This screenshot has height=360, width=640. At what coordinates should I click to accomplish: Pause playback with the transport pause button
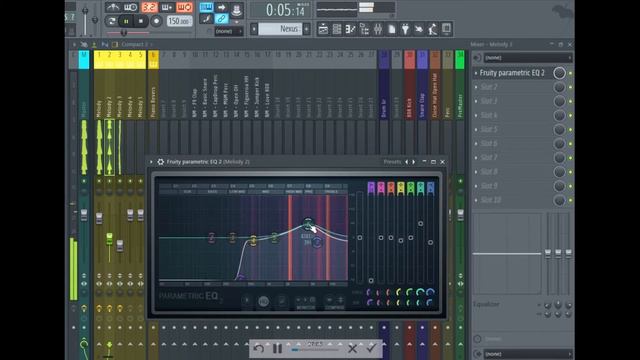126,21
